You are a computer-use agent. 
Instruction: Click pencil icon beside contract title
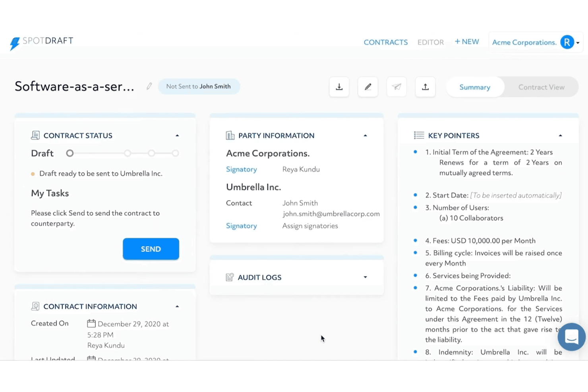click(149, 86)
